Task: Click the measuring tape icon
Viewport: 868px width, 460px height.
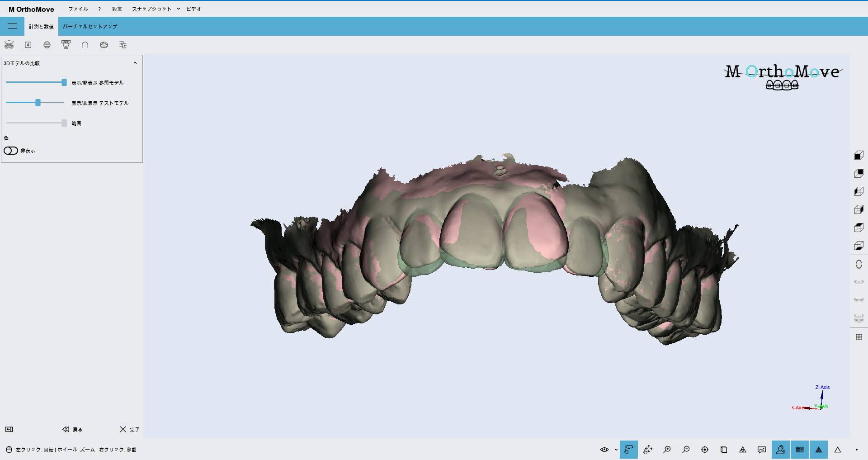Action: pos(104,45)
